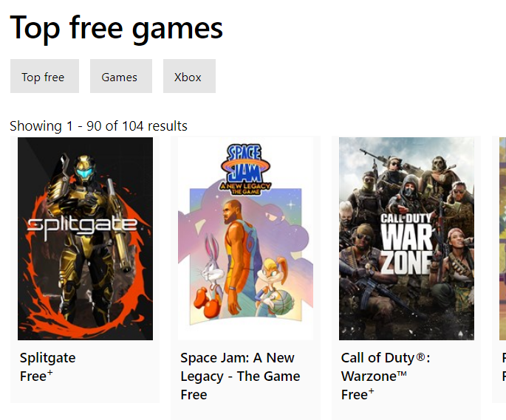Image resolution: width=506 pixels, height=420 pixels.
Task: Choose the Xbox filter chip
Action: [x=189, y=76]
